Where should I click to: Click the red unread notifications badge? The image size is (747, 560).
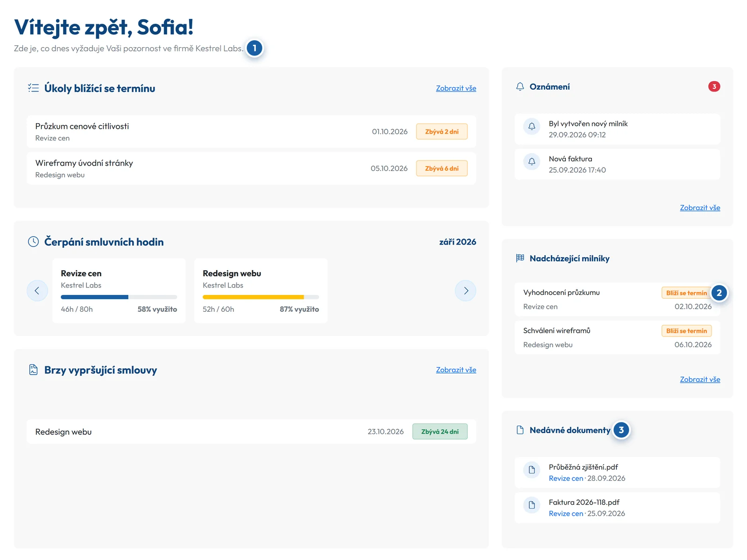pos(714,86)
